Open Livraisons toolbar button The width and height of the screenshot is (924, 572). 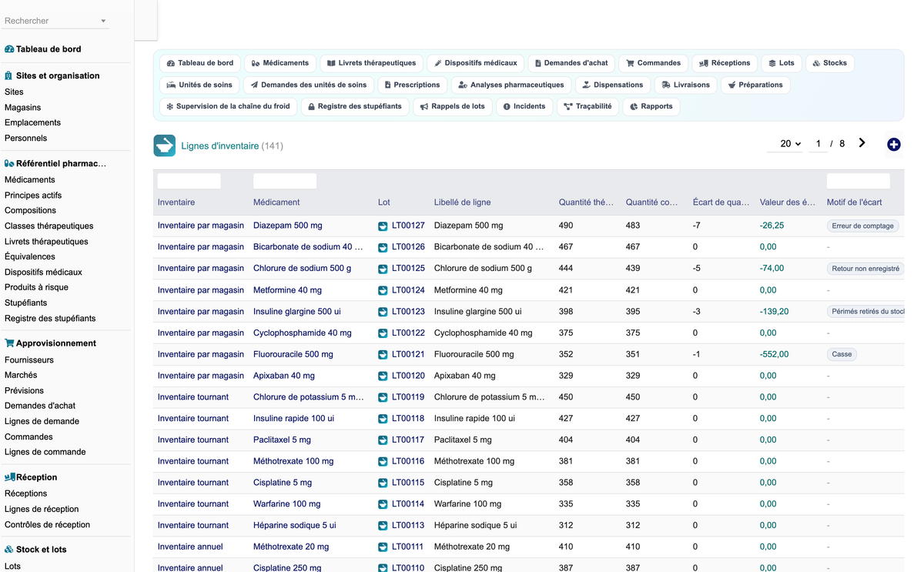(x=686, y=85)
